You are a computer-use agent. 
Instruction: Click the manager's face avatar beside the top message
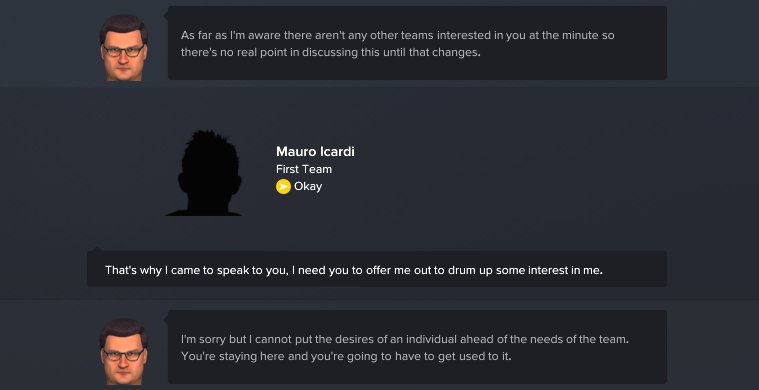[124, 47]
